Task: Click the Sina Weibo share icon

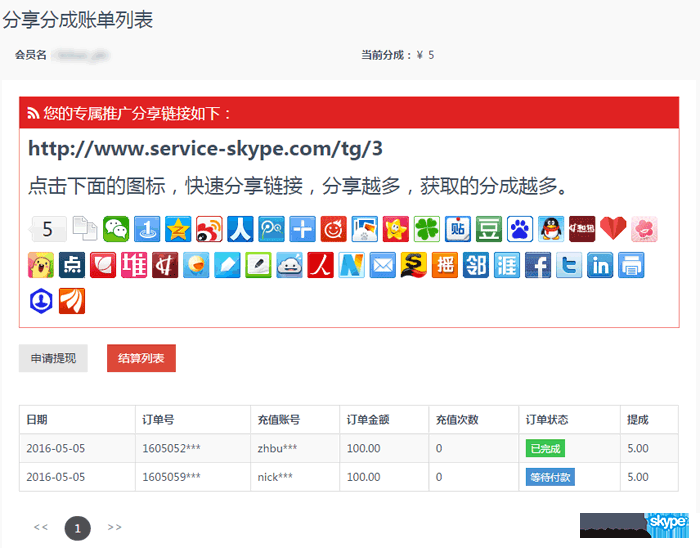Action: click(x=209, y=229)
